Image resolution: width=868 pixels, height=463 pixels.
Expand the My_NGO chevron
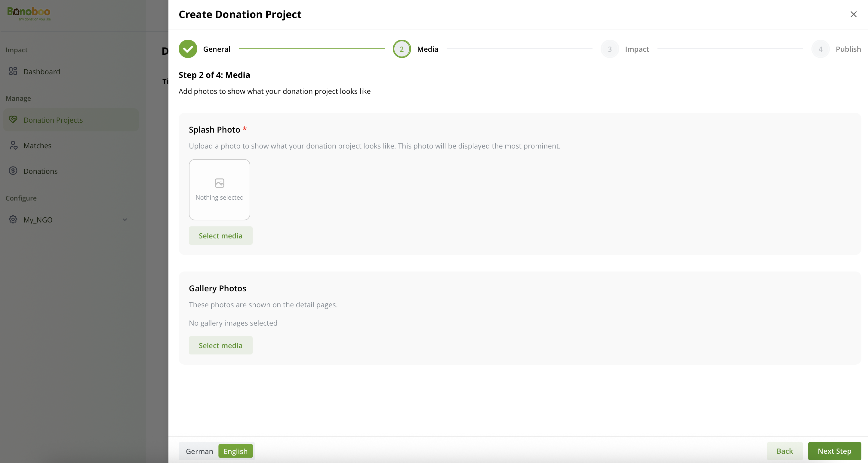[x=125, y=219]
